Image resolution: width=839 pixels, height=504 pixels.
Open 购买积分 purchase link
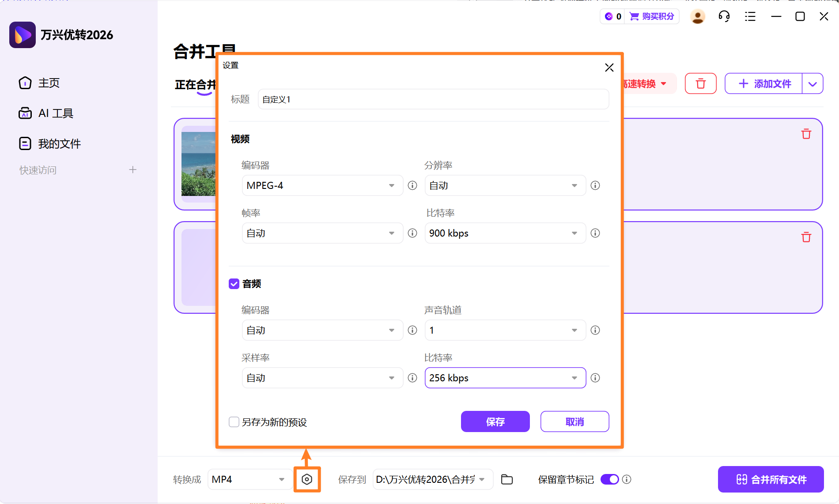652,16
